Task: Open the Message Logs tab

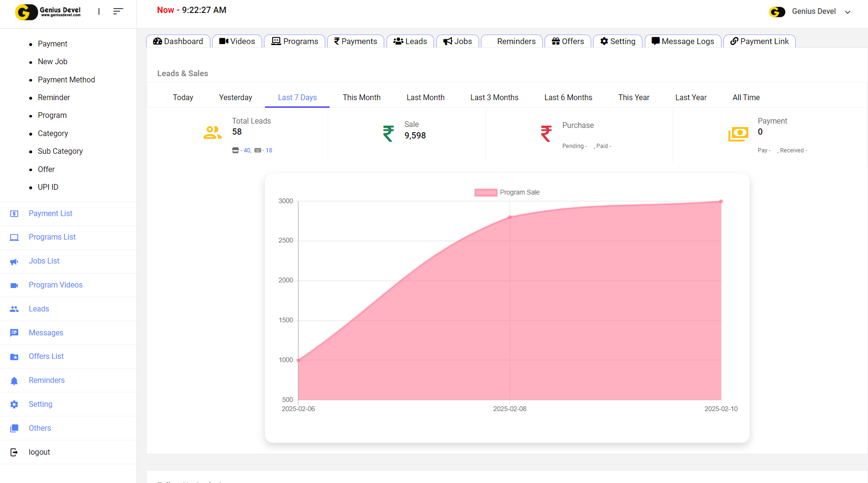Action: pos(683,42)
